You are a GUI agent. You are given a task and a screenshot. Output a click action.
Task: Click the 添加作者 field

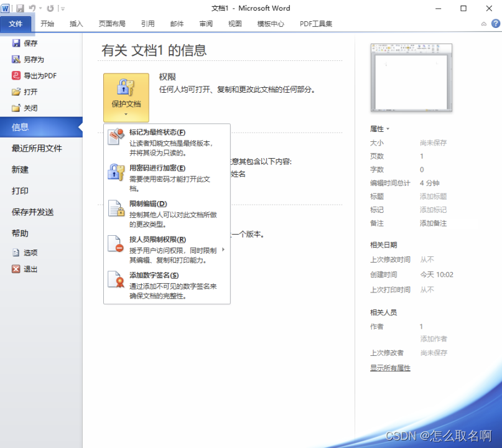(434, 339)
